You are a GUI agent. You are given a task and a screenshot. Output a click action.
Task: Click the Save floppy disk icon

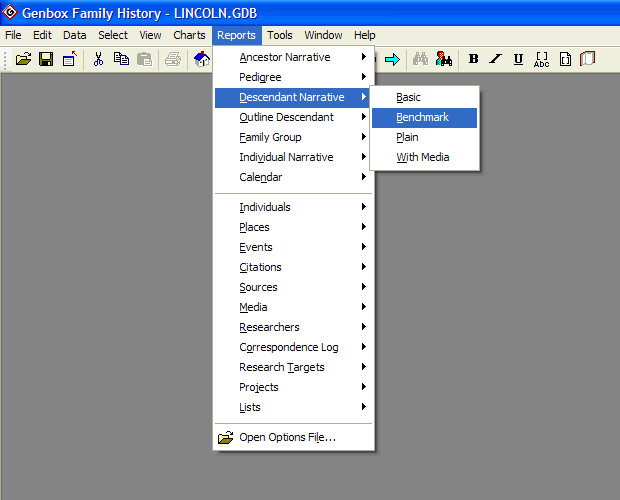click(x=46, y=59)
